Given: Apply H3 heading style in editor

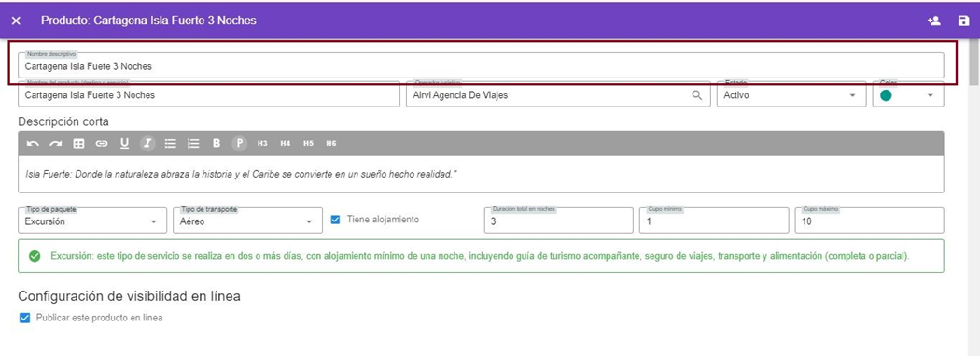Looking at the screenshot, I should [262, 143].
